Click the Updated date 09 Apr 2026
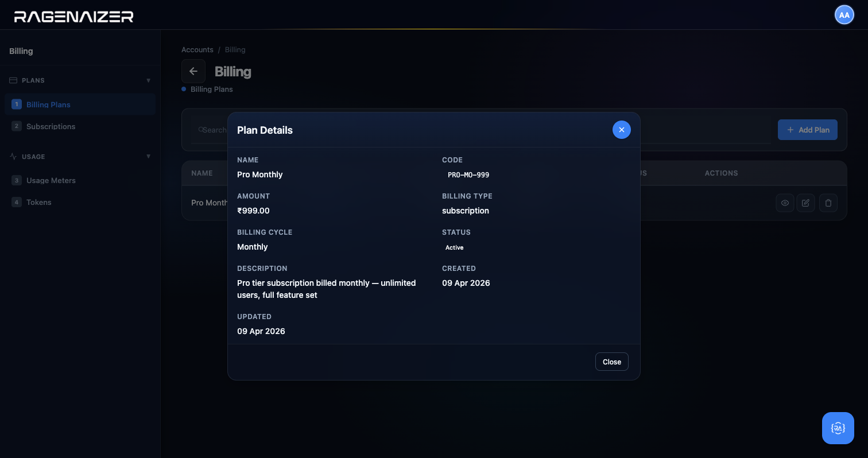This screenshot has width=868, height=458. (x=261, y=331)
